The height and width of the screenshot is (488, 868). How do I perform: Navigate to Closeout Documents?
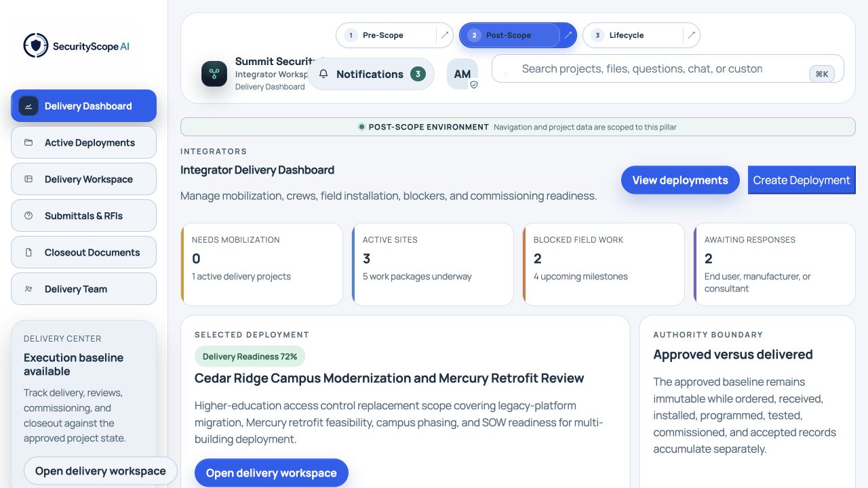point(83,252)
